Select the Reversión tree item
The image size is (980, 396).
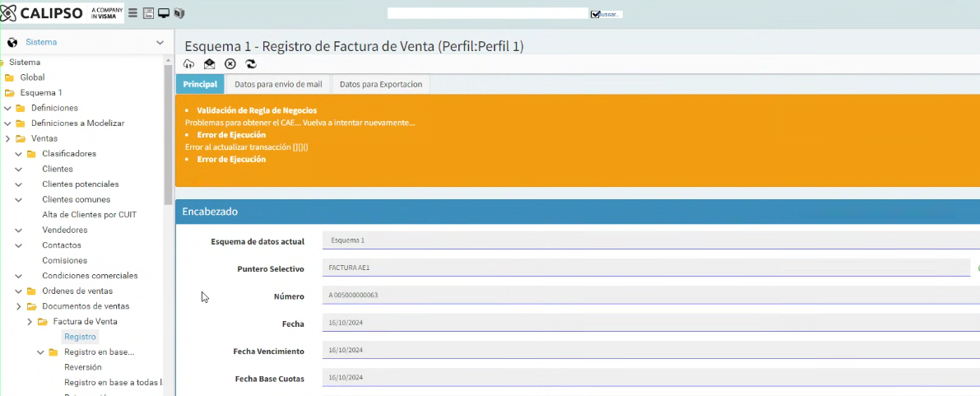[x=83, y=367]
